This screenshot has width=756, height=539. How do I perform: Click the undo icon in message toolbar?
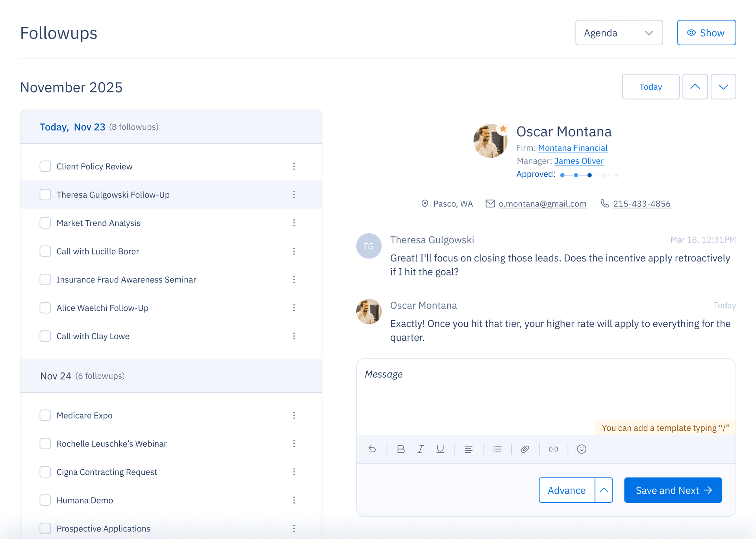(372, 449)
